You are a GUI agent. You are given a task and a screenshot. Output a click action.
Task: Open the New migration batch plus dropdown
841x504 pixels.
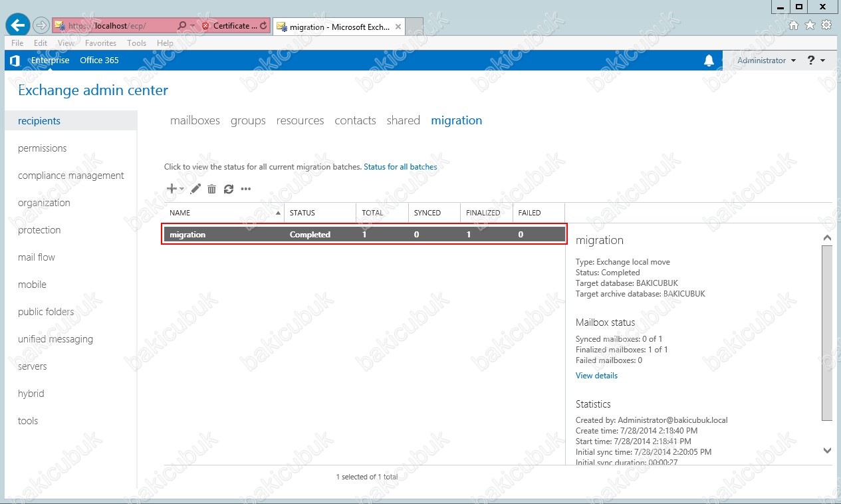click(x=175, y=189)
